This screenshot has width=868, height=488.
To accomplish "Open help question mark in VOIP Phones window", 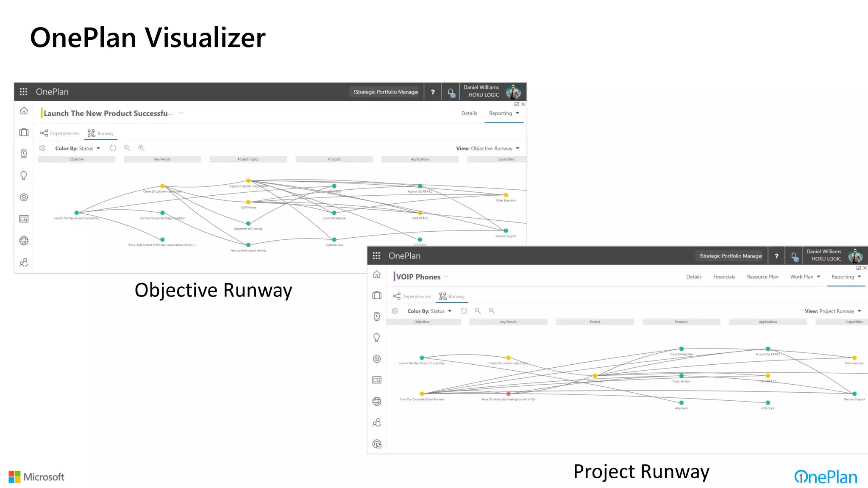I will pos(776,256).
